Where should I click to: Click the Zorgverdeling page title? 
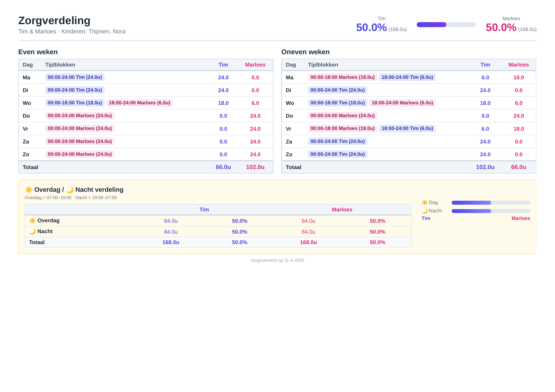tap(55, 21)
